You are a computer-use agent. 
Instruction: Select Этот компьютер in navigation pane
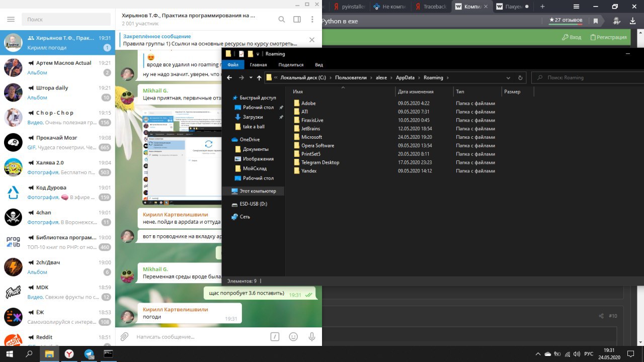pos(254,191)
